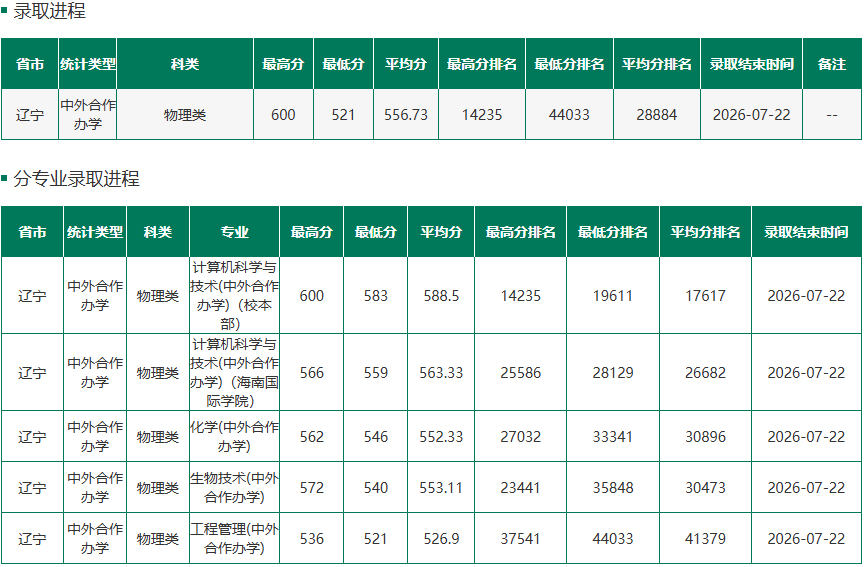Select the 最低分排名 value 44033 in the 录取进程 summary row

[x=569, y=115]
